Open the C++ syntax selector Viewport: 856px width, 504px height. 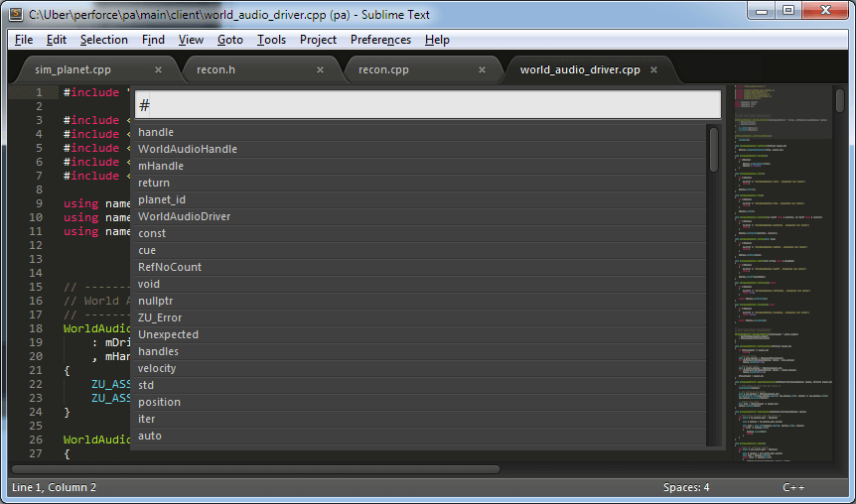pos(792,487)
